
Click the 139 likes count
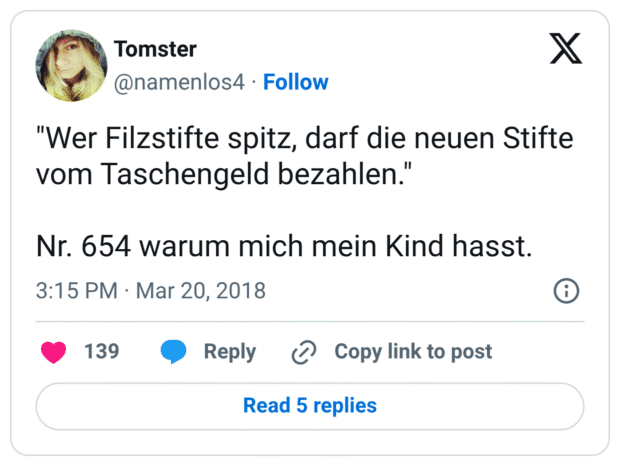(102, 352)
